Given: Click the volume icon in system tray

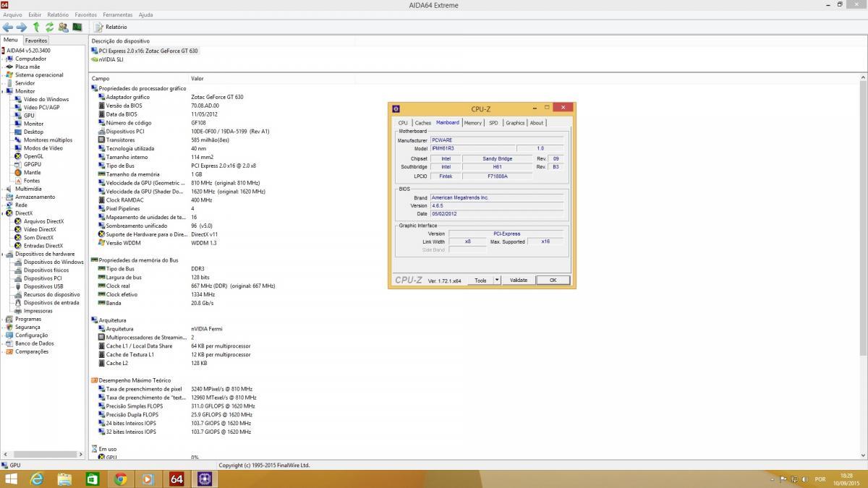Looking at the screenshot, I should point(805,479).
